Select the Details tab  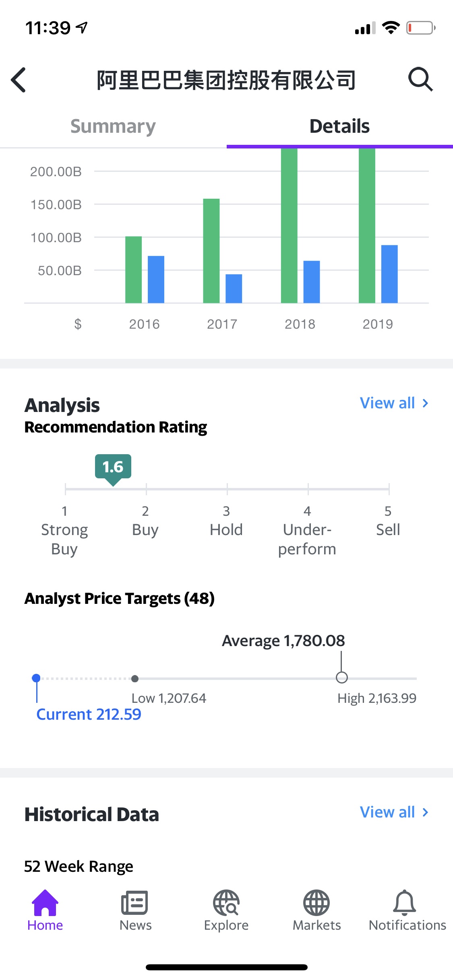tap(339, 126)
